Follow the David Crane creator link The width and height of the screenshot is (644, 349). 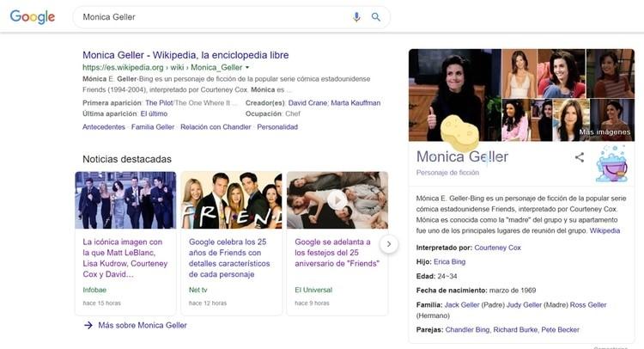307,103
